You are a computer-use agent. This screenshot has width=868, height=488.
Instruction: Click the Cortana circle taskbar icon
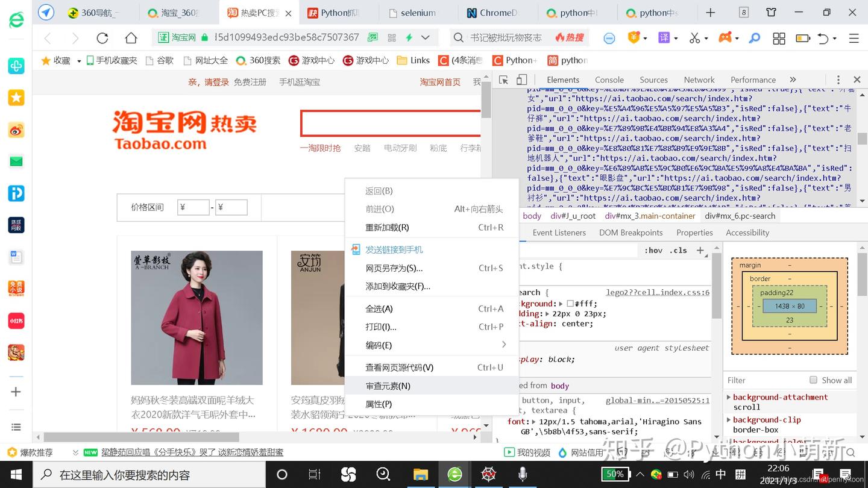tap(281, 475)
